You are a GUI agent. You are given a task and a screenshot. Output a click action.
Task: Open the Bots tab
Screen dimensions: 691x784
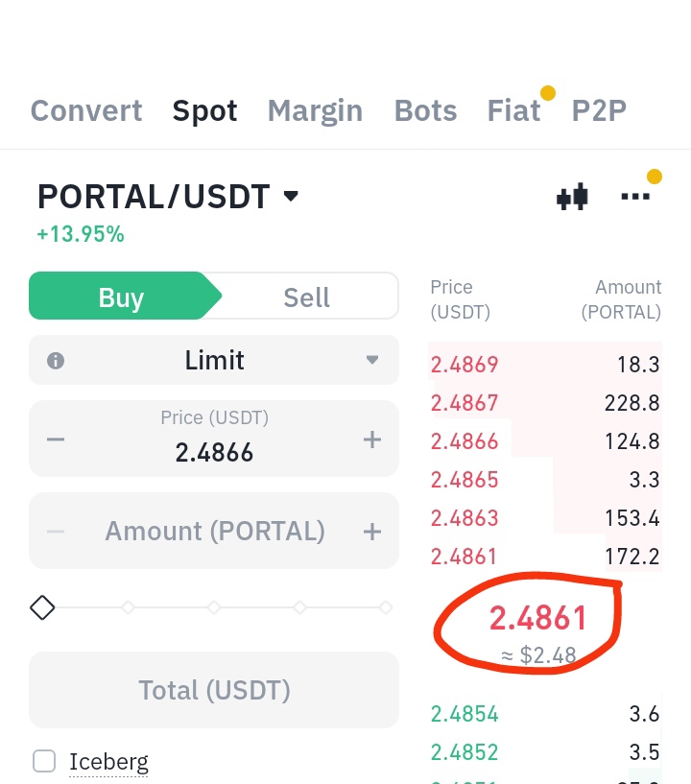pyautogui.click(x=425, y=110)
